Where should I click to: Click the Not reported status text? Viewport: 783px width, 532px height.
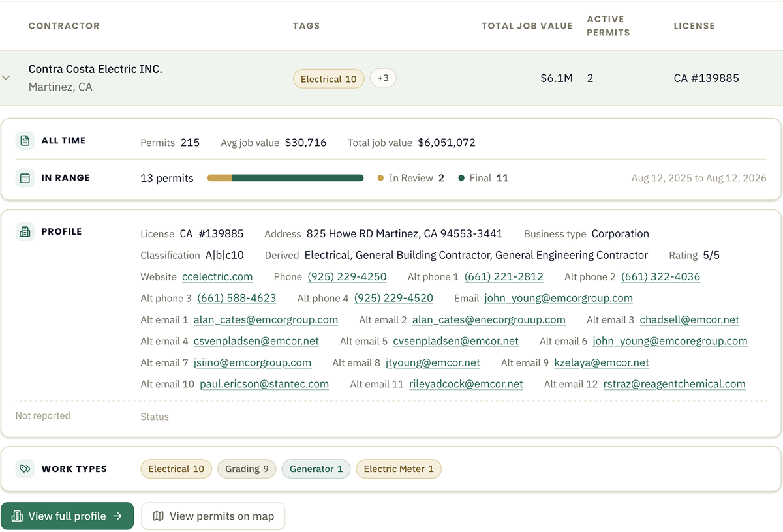(x=43, y=415)
